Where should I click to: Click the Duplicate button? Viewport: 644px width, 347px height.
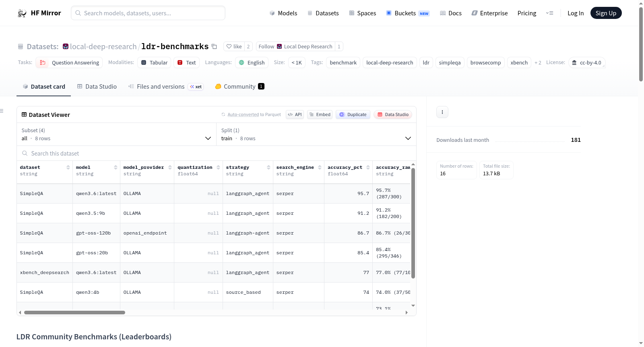tap(353, 114)
